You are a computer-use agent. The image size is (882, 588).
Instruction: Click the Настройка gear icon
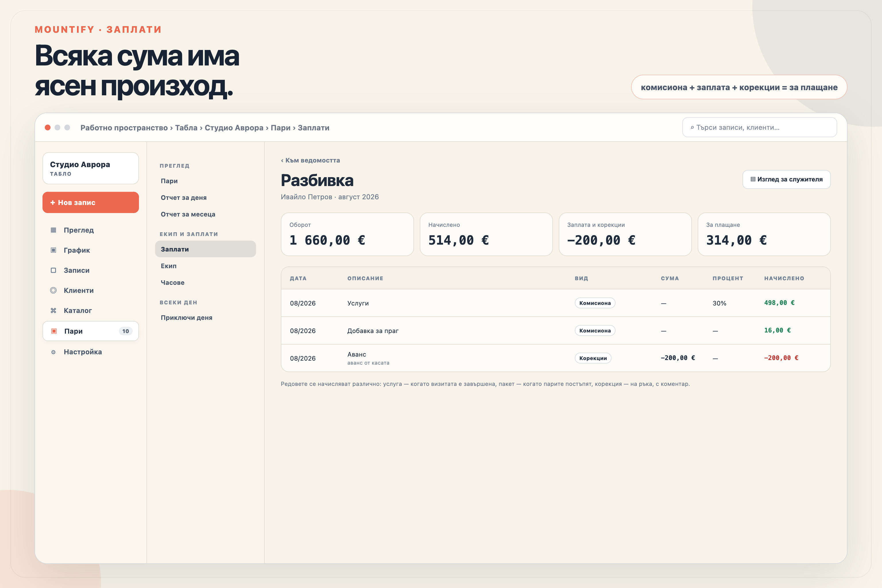pyautogui.click(x=53, y=352)
